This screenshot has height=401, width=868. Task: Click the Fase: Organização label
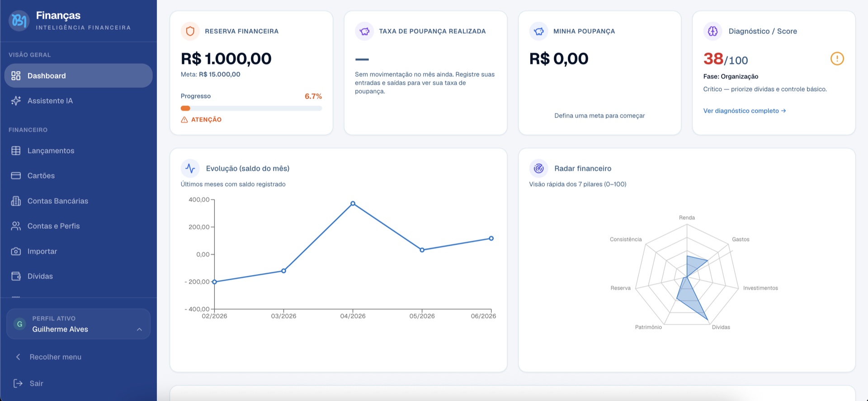click(731, 76)
